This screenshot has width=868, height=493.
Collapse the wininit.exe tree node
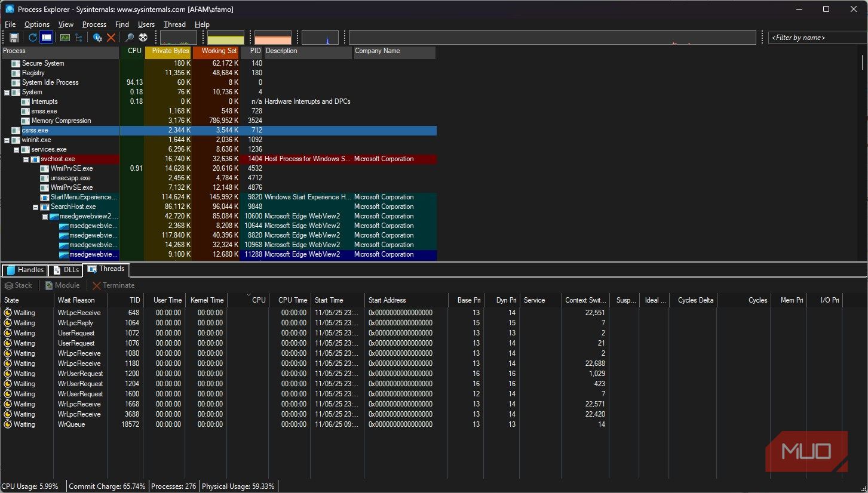(7, 140)
